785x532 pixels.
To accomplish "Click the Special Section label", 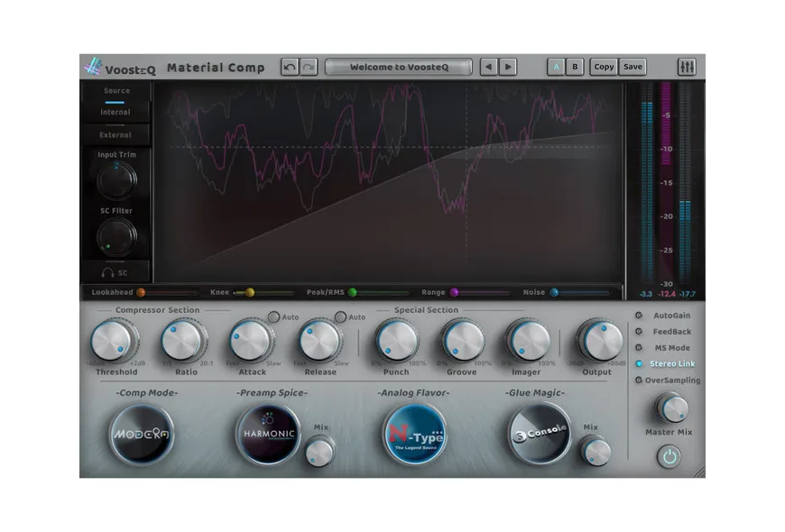I will [426, 310].
